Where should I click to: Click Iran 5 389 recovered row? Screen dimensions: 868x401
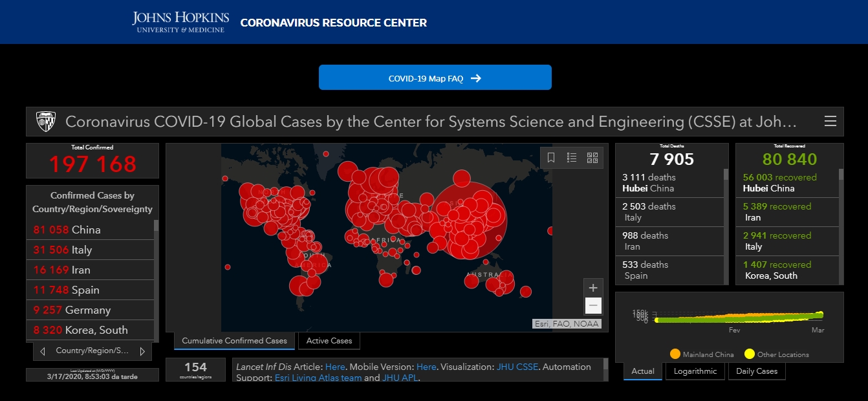[x=787, y=212]
